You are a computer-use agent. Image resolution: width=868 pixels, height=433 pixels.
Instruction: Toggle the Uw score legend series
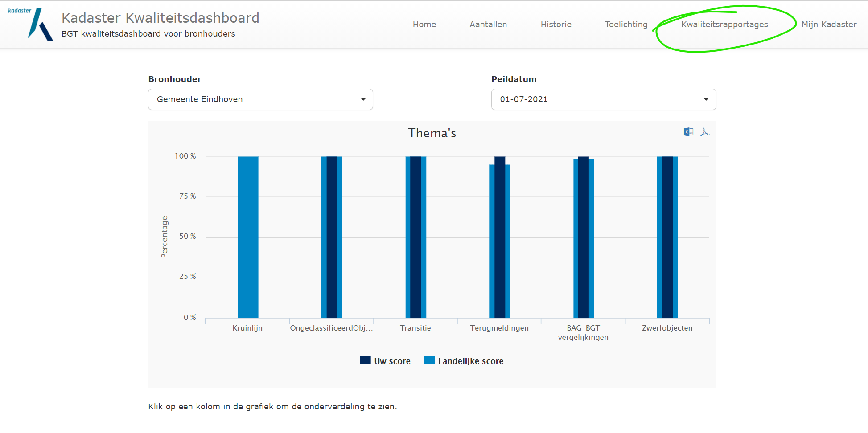pyautogui.click(x=386, y=361)
